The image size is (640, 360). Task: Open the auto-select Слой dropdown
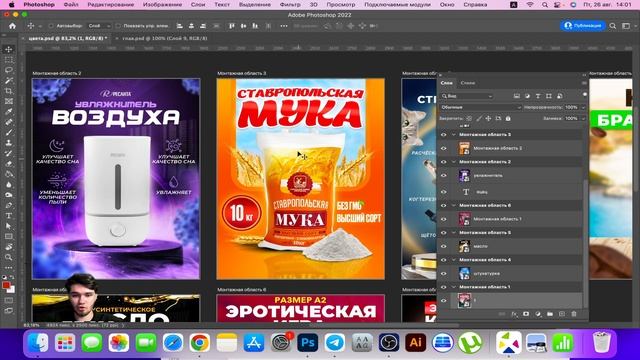(x=99, y=26)
